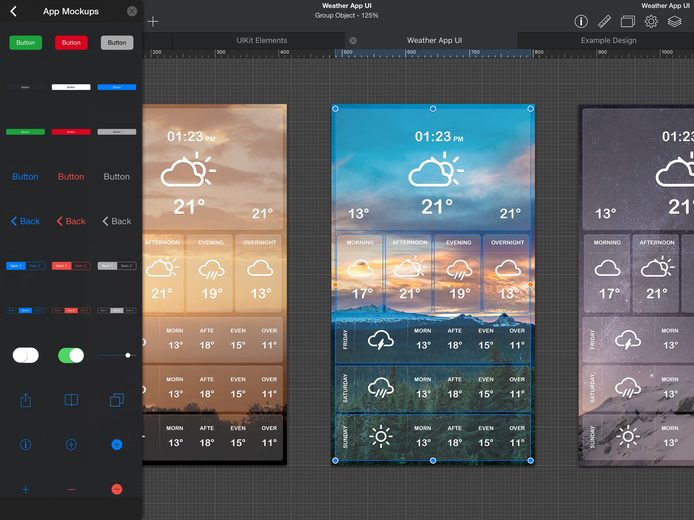Screen dimensions: 694x520
Task: Select the OVERNIGHT cloud icon in blue mockup
Action: (x=508, y=268)
